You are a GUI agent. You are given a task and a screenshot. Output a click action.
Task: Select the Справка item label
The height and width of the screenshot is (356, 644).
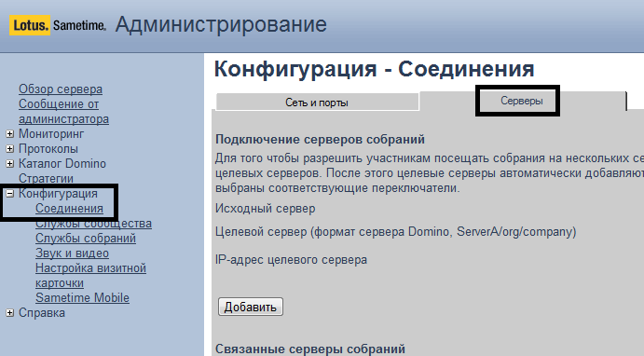(42, 313)
